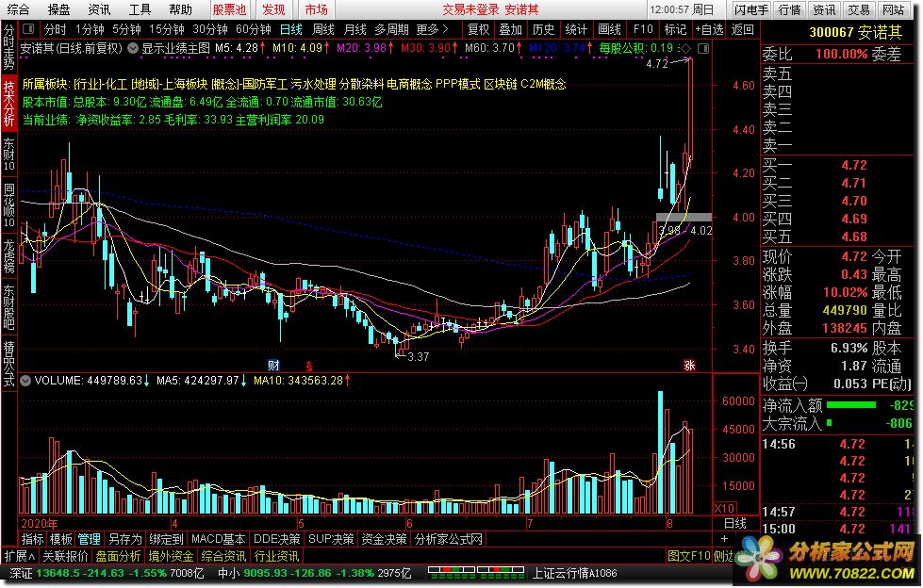Viewport: 923px width, 588px height.
Task: Select the 分时 chart period
Action: pyautogui.click(x=55, y=29)
